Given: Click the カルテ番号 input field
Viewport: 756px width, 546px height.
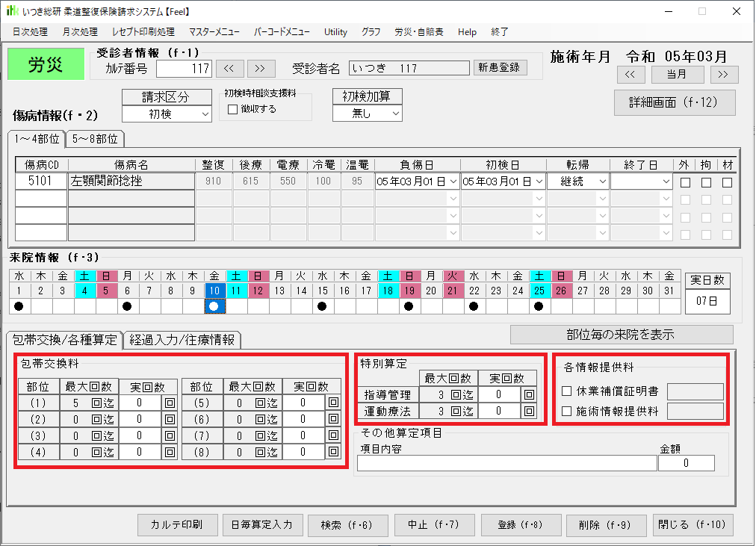Looking at the screenshot, I should click(184, 69).
